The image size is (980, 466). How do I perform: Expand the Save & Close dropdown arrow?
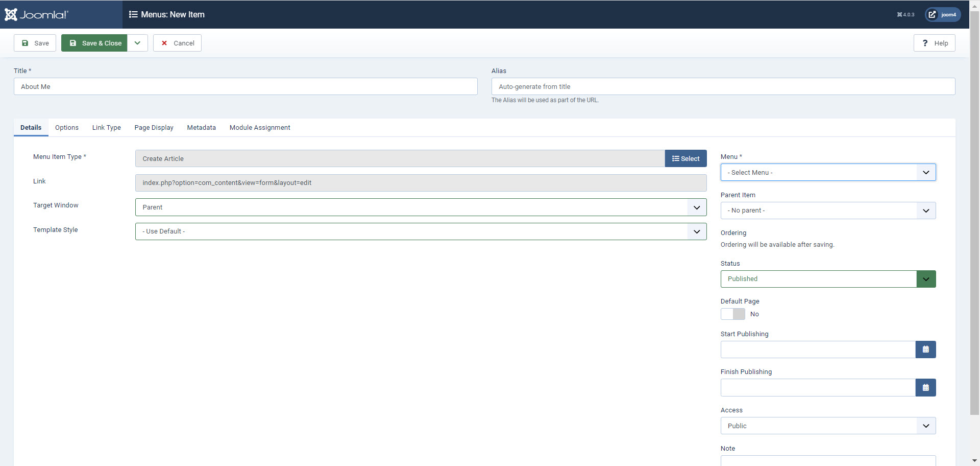[x=137, y=43]
